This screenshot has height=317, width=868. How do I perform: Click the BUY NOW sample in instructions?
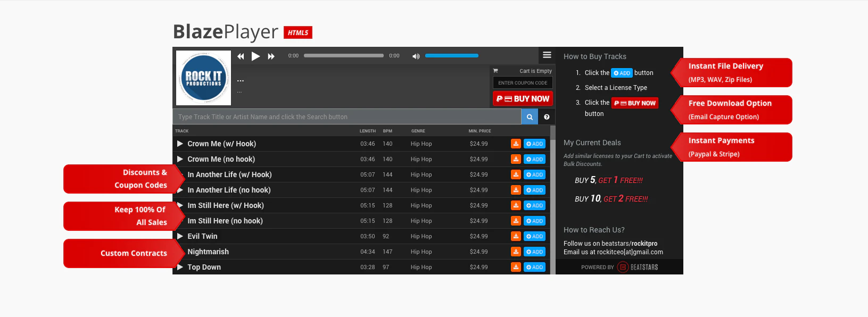(635, 103)
